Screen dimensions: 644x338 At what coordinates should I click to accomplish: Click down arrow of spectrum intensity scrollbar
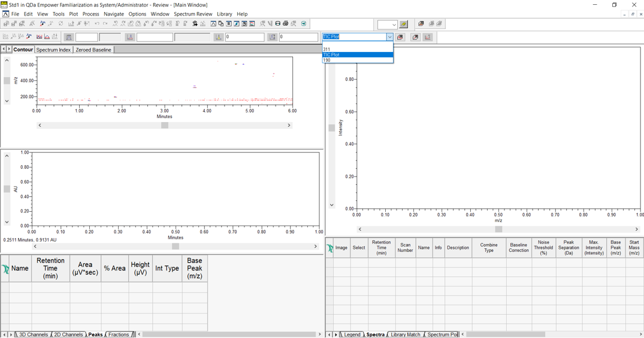pyautogui.click(x=332, y=205)
